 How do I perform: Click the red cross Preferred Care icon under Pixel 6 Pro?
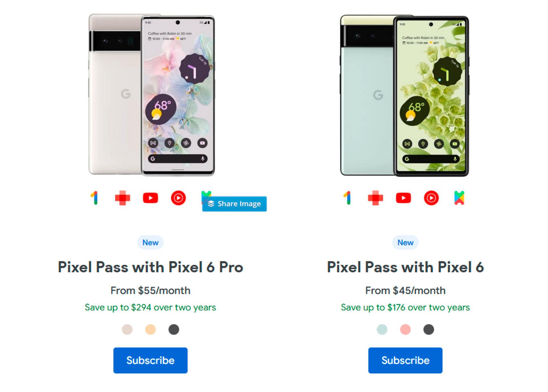(x=122, y=198)
